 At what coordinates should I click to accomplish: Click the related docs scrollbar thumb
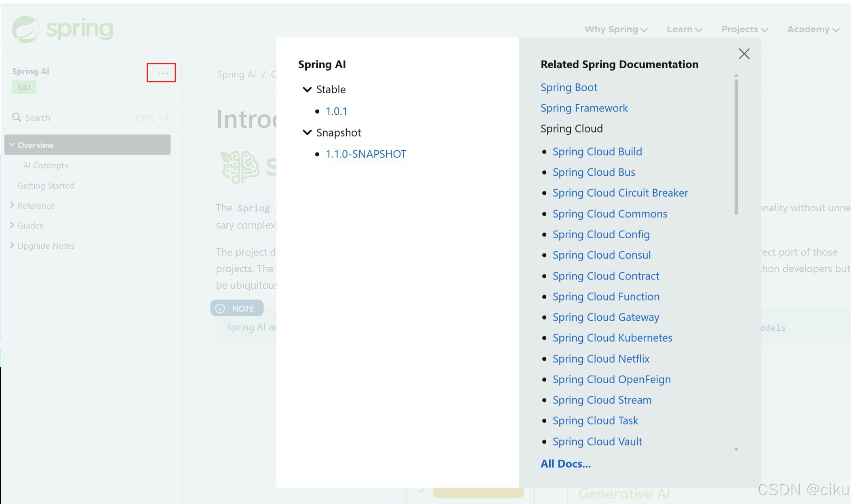[x=736, y=147]
